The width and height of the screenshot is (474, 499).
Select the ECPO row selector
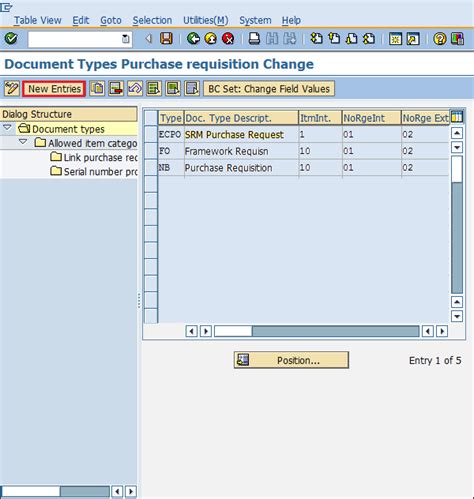tap(151, 134)
